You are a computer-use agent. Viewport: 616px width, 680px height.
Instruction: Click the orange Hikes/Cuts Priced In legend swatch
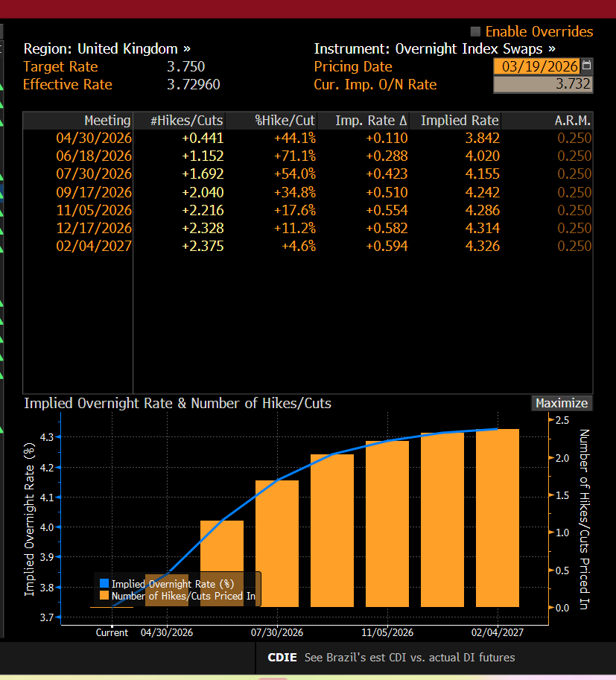coord(104,596)
